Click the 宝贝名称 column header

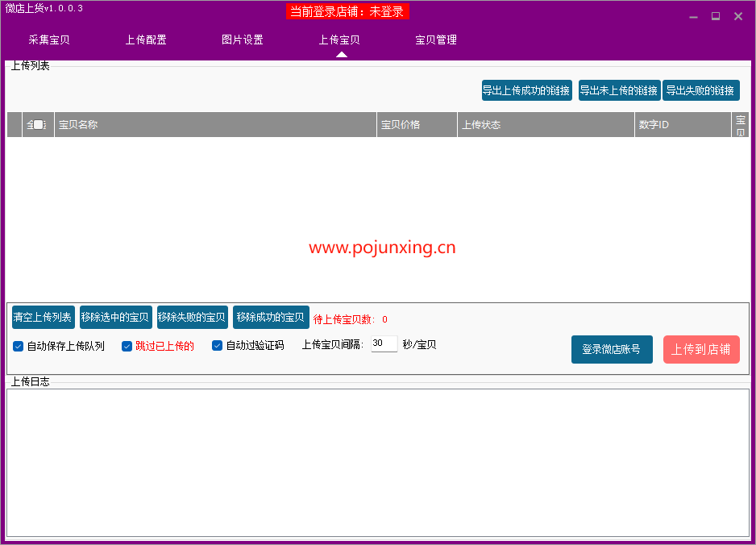pos(215,124)
